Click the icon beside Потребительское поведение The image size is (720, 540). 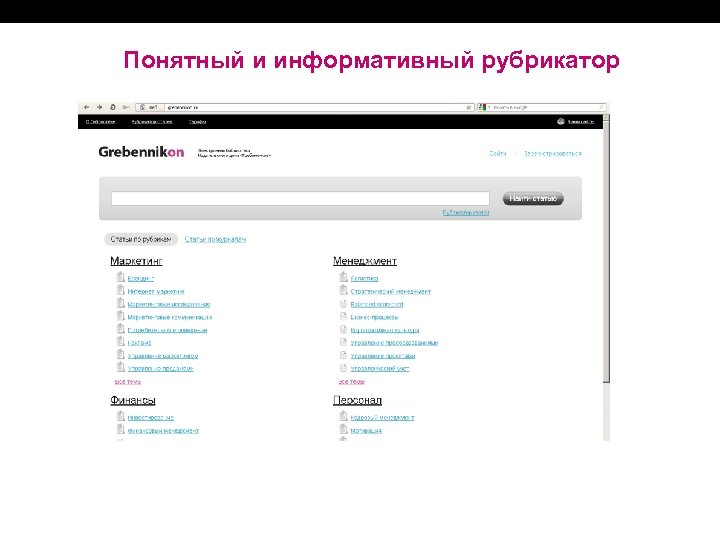point(120,328)
